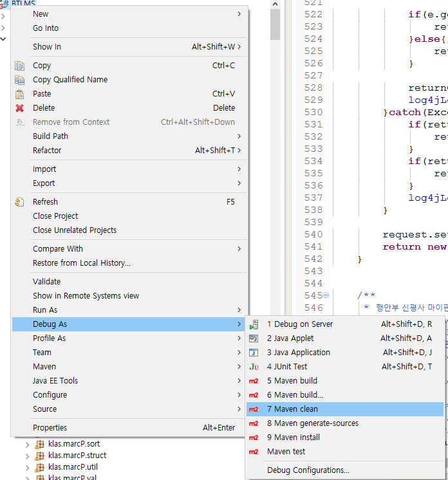Click the Debug on Server icon
Screen dimensions: 448x480
[254, 324]
